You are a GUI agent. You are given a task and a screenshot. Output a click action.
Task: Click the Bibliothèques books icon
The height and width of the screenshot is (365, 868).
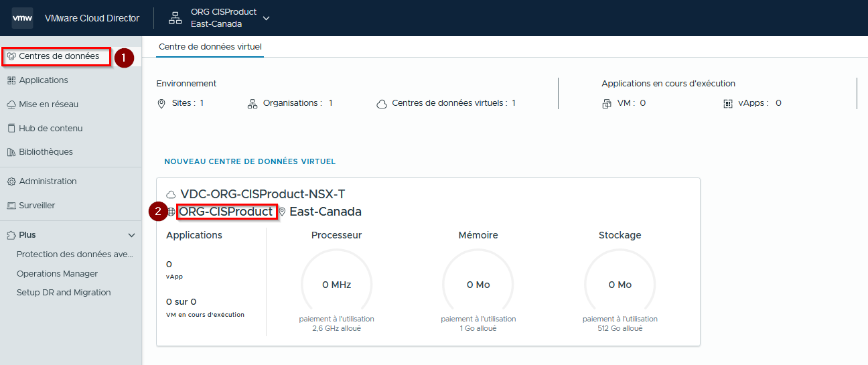pyautogui.click(x=11, y=152)
